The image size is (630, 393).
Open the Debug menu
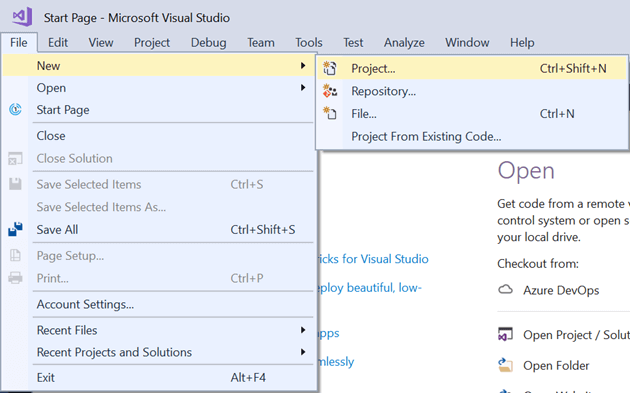pos(209,43)
